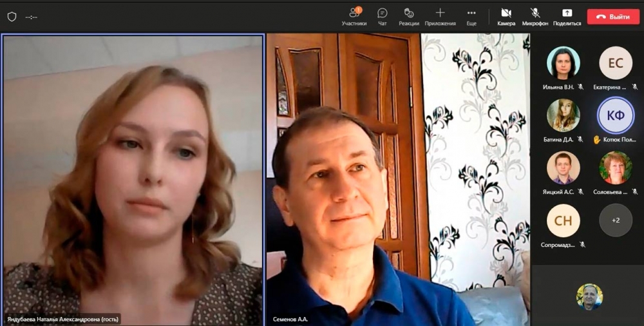Click the muted mic icon beside Ильина В.Н.
Image resolution: width=644 pixels, height=326 pixels.
pos(580,86)
